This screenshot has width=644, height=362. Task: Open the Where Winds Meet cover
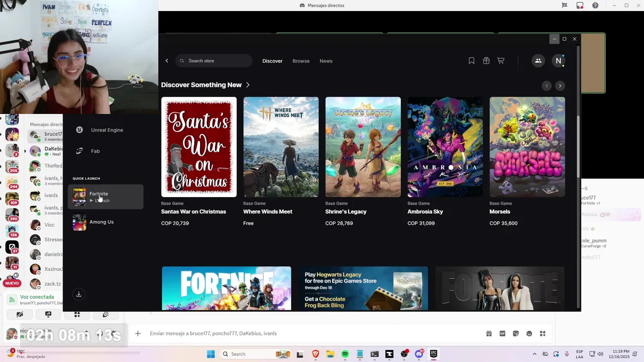[281, 147]
